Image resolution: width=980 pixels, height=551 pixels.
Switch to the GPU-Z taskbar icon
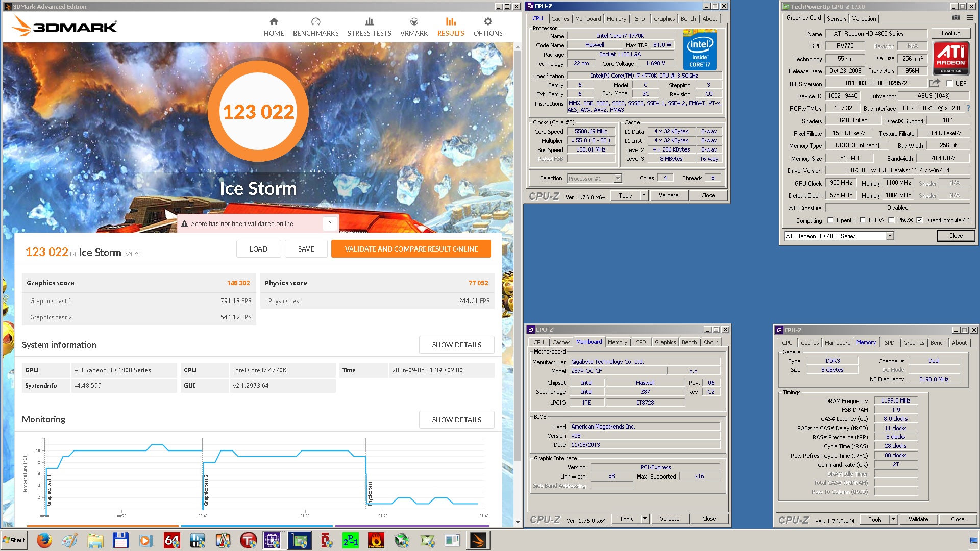[x=300, y=540]
